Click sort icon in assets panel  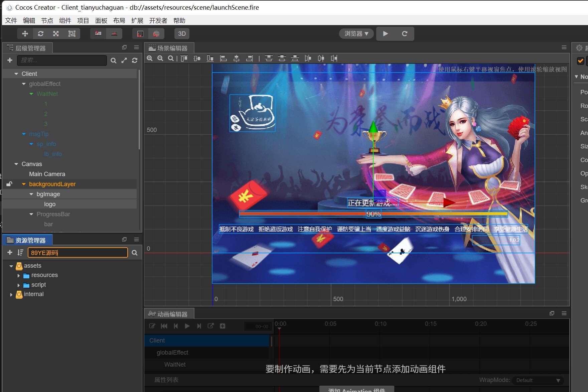click(x=20, y=253)
